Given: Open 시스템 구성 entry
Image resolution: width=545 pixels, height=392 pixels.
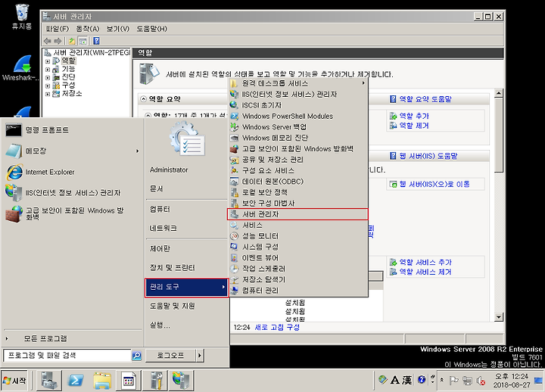Looking at the screenshot, I should (297, 247).
